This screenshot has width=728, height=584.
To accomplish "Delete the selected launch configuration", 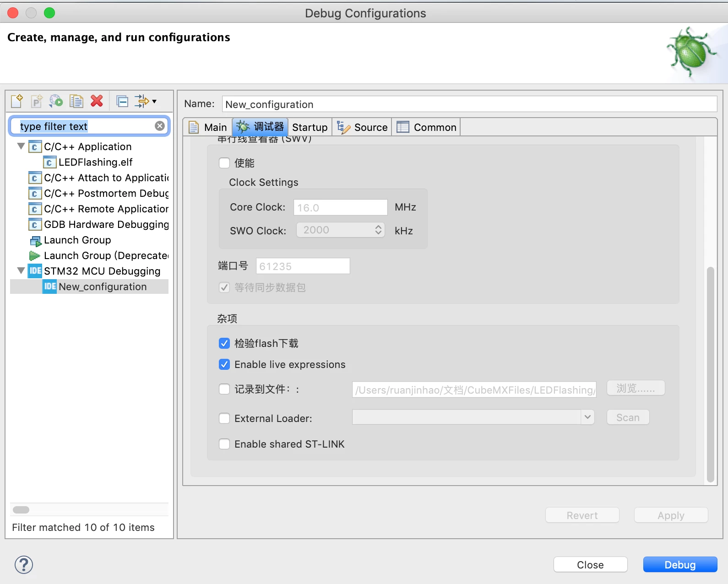I will (x=97, y=101).
